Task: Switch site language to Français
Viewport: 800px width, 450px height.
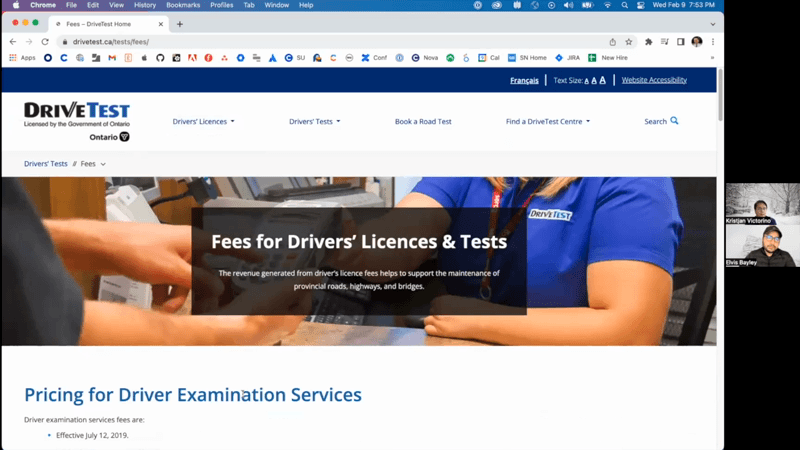Action: click(524, 80)
